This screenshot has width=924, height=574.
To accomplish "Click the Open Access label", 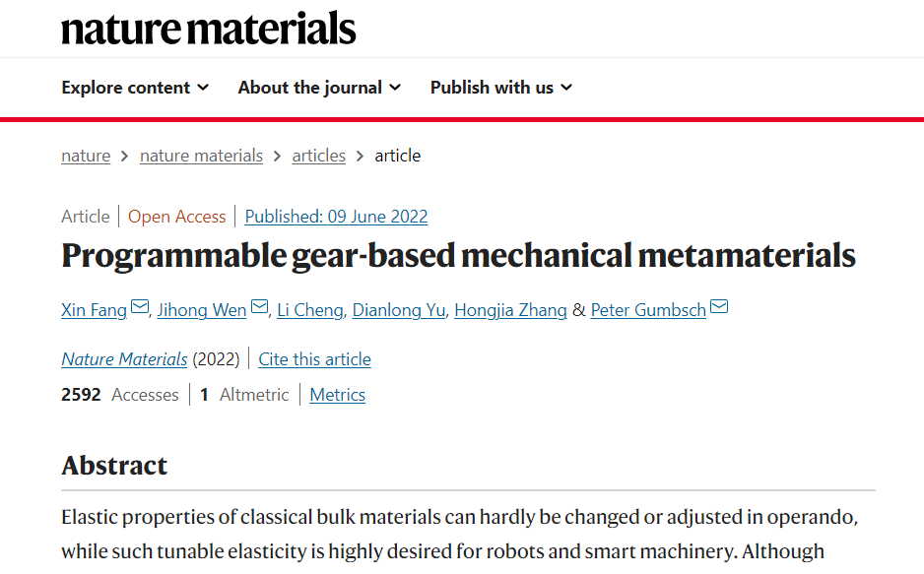I will pos(176,217).
